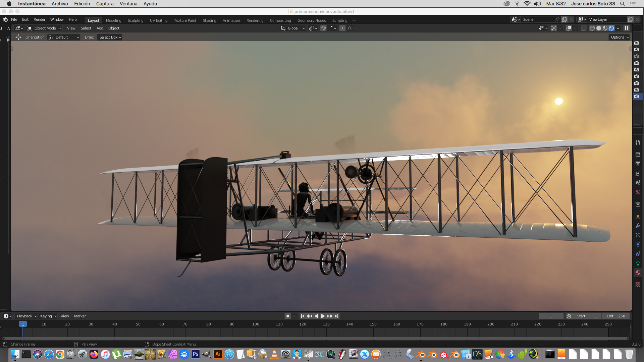Click the Use Preview Range clock icon

(569, 316)
